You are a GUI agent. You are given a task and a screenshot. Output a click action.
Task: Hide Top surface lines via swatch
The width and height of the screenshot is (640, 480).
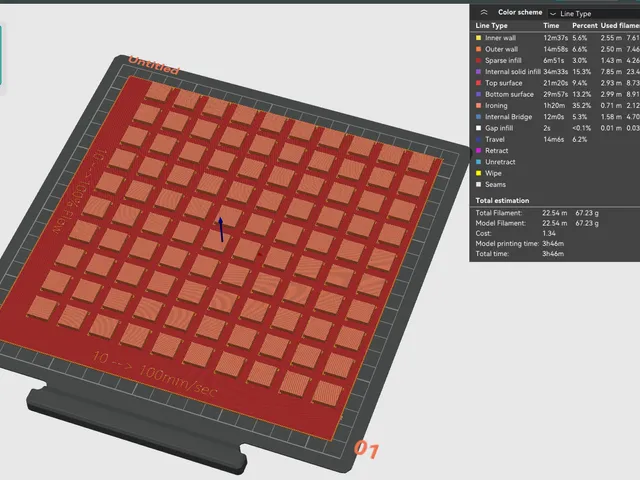(x=478, y=83)
